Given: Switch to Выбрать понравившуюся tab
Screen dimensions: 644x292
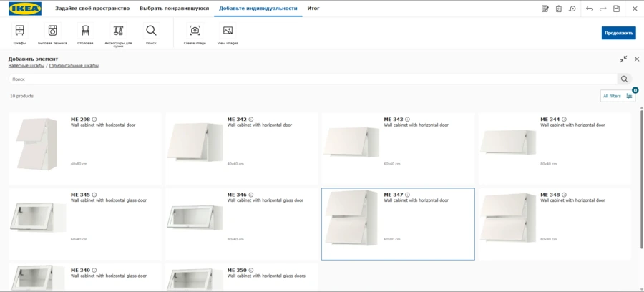Looking at the screenshot, I should pos(174,8).
